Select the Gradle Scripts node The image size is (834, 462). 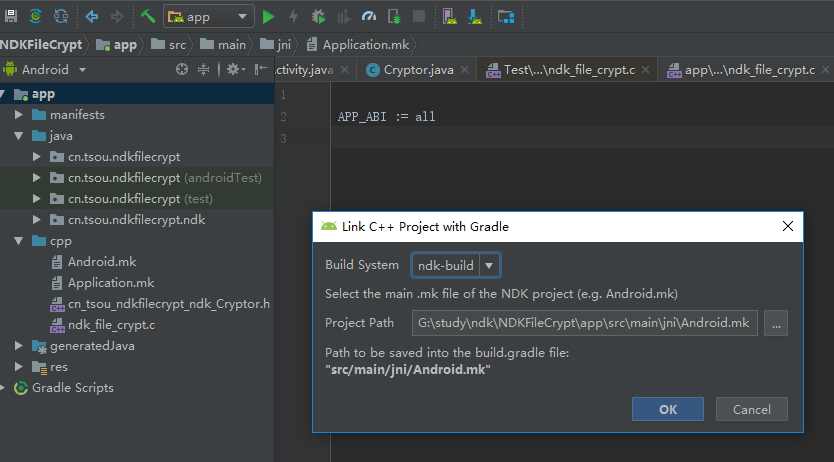click(x=64, y=388)
